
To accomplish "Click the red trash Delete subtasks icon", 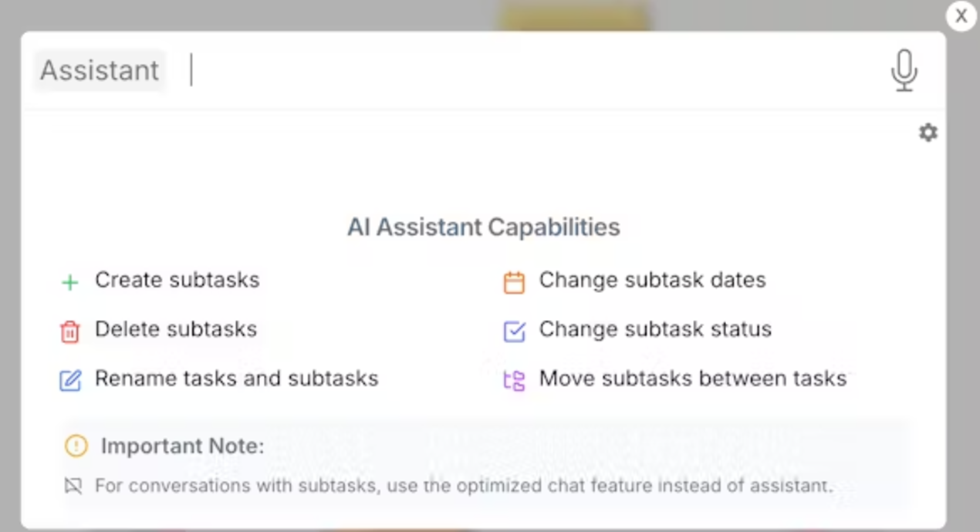I will pyautogui.click(x=70, y=332).
